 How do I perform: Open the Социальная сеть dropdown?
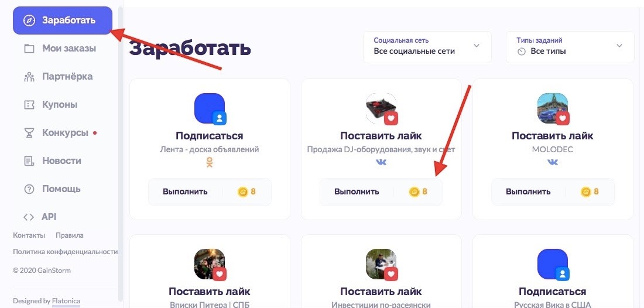tap(427, 47)
